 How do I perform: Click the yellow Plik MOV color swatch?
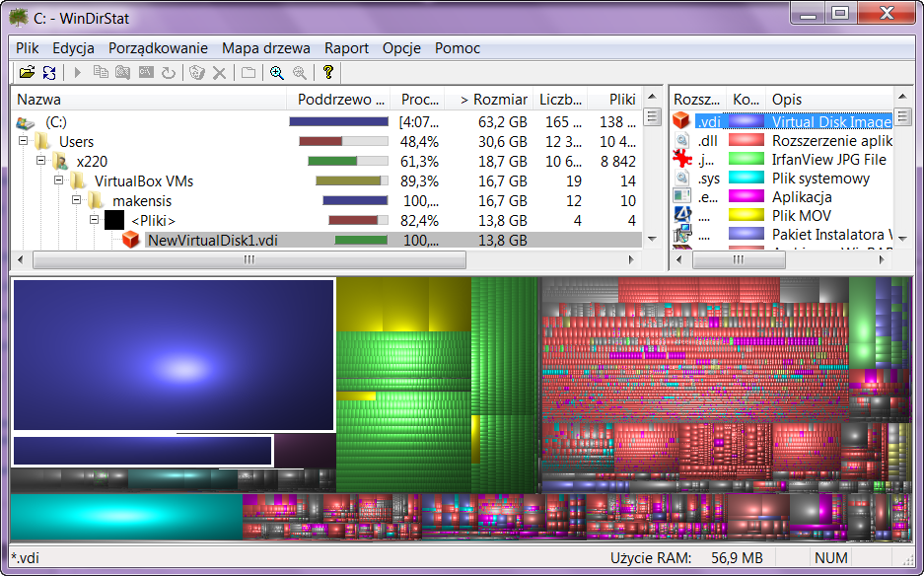click(746, 216)
